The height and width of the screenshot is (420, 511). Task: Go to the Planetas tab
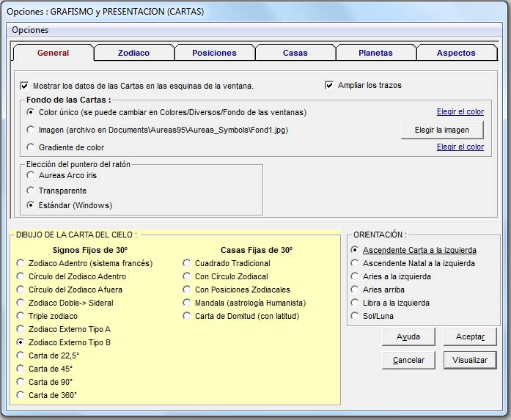(375, 53)
